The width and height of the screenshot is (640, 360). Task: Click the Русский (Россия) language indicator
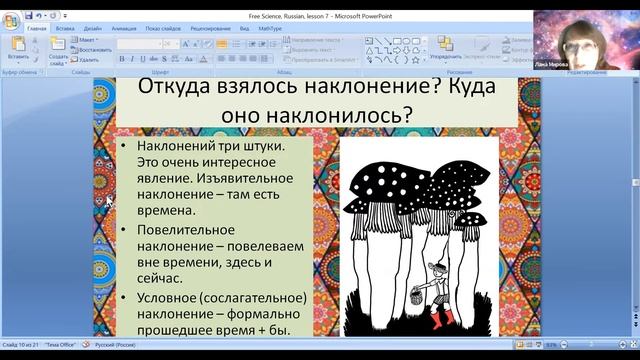(x=115, y=345)
